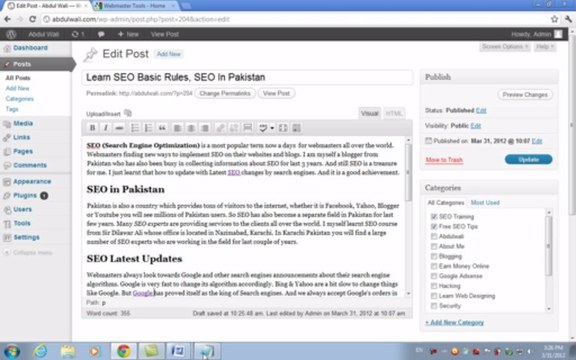Open Chrome from the taskbar
Image resolution: width=576 pixels, height=360 pixels.
coord(124,352)
